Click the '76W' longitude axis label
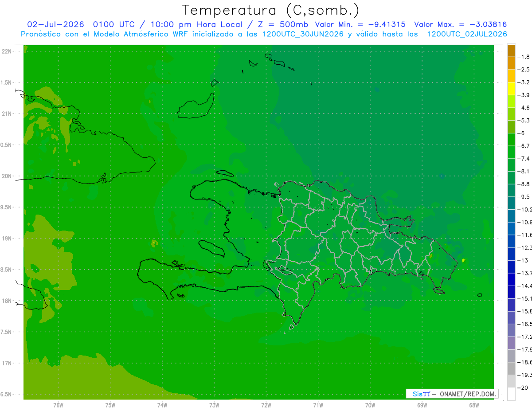This screenshot has width=532, height=411. (58, 405)
